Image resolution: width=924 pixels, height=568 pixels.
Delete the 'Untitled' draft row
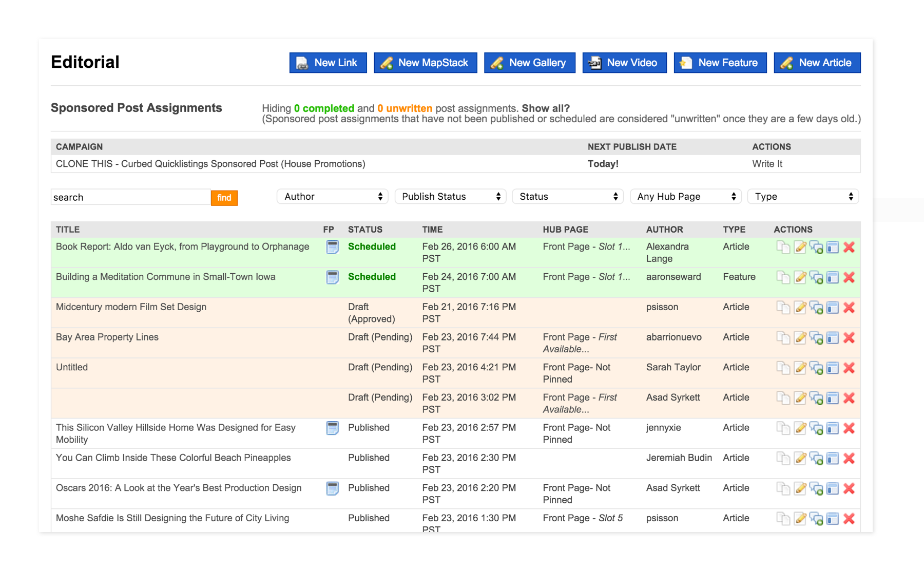pyautogui.click(x=849, y=368)
